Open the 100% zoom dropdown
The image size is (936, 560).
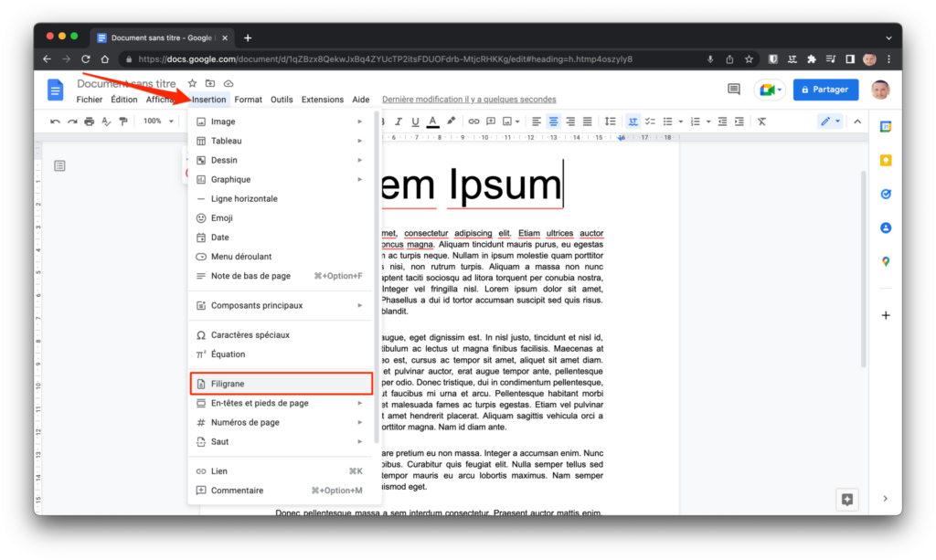[x=157, y=122]
